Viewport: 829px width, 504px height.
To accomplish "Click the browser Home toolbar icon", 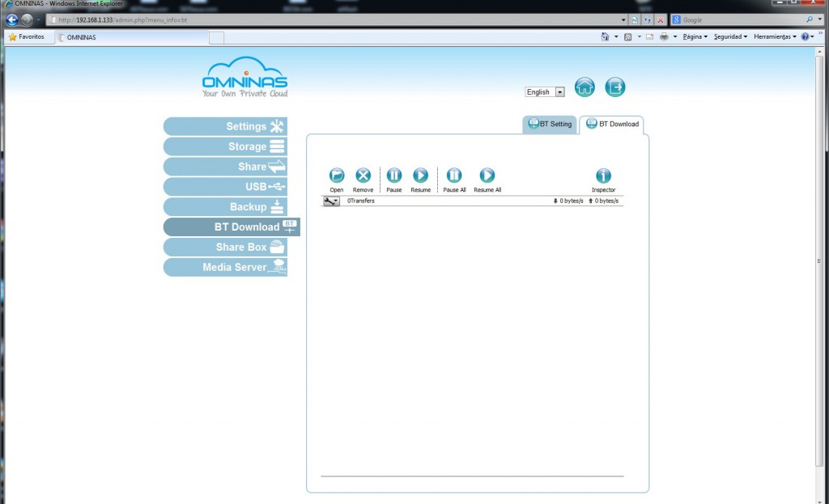I will tap(605, 36).
